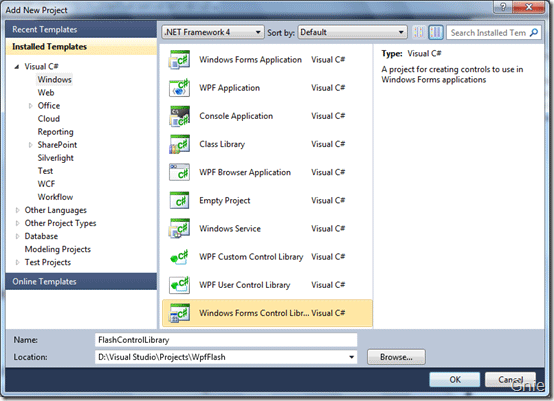
Task: Open the Sort by Default dropdown
Action: coord(353,32)
